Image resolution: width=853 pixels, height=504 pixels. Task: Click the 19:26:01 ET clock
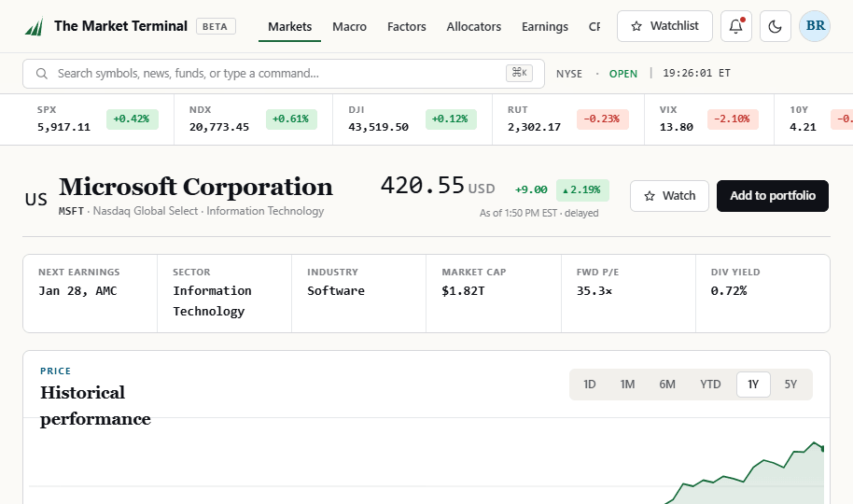(696, 73)
